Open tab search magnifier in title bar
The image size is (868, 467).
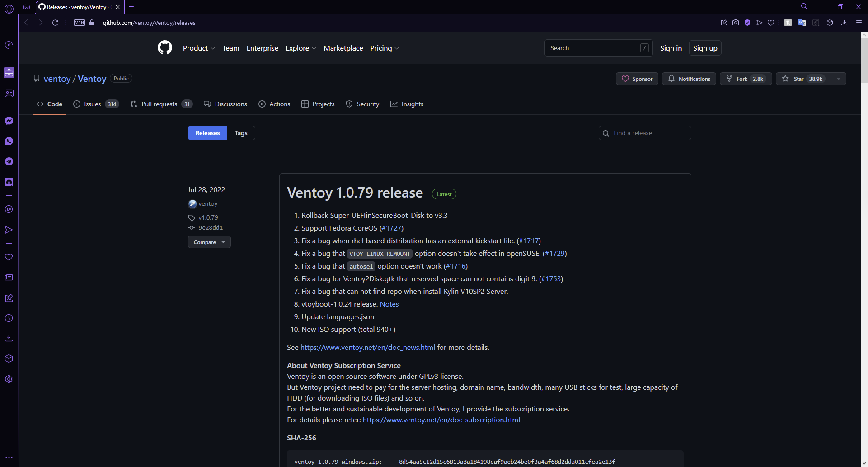[x=804, y=7]
